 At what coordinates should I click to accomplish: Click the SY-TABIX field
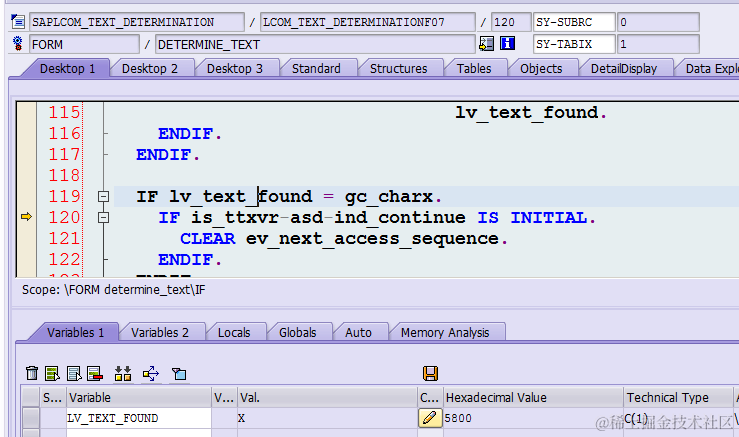pyautogui.click(x=574, y=44)
